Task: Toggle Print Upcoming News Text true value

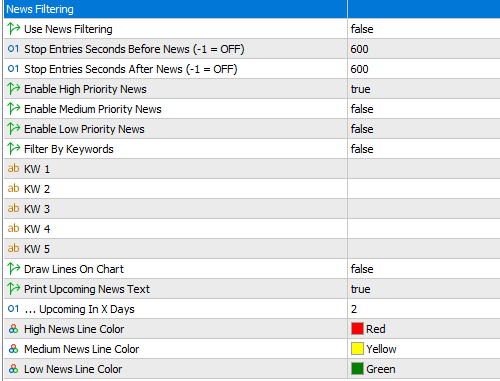Action: [360, 289]
